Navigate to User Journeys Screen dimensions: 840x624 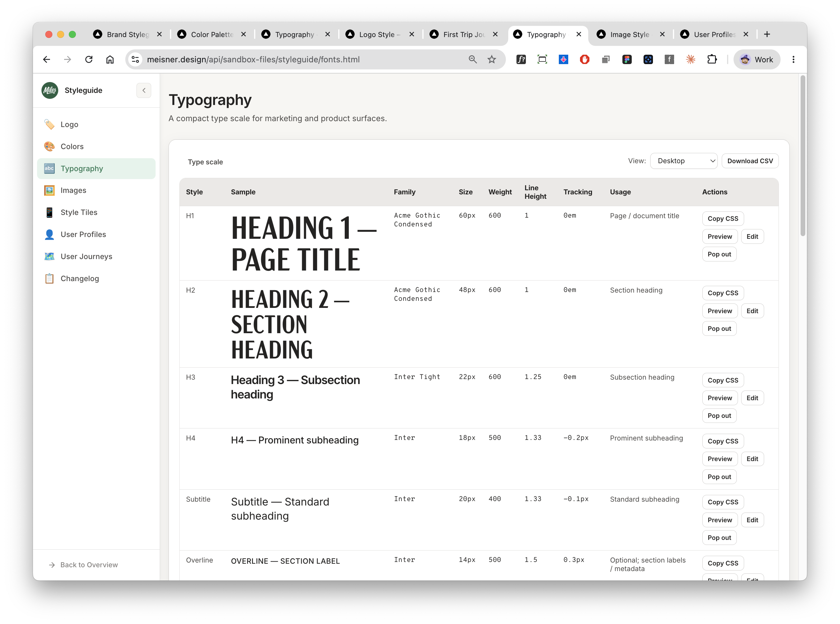pos(96,256)
